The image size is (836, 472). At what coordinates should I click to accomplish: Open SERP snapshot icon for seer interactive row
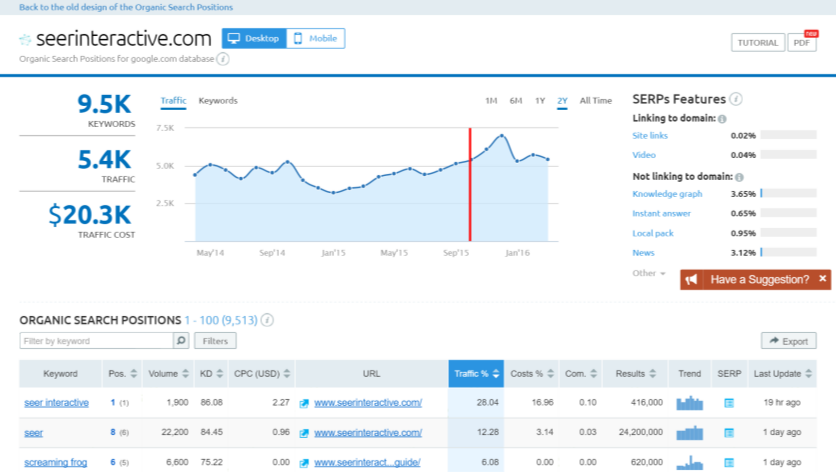[728, 403]
